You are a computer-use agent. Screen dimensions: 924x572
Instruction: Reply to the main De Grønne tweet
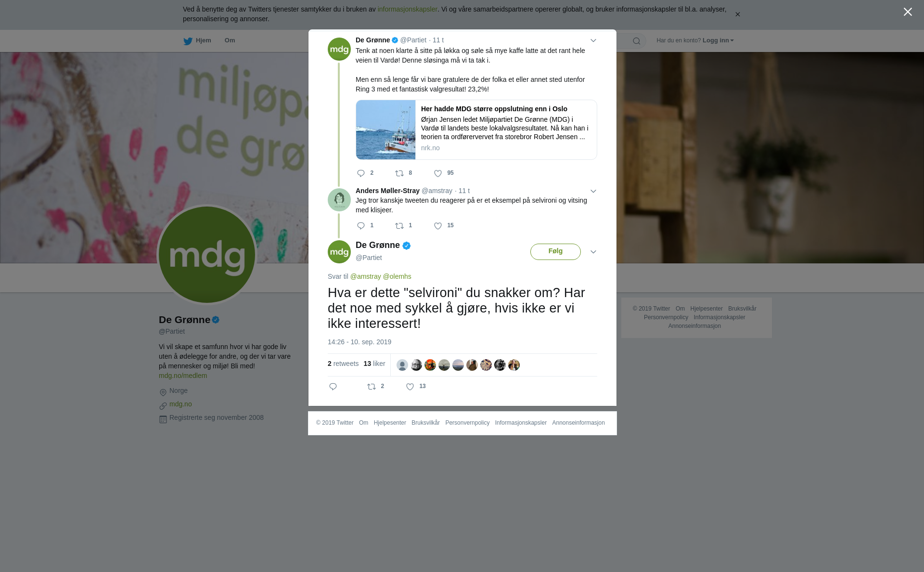333,387
